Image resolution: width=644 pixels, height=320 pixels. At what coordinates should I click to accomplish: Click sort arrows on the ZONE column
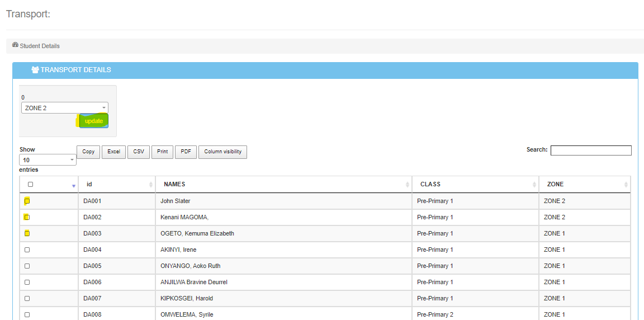click(626, 185)
